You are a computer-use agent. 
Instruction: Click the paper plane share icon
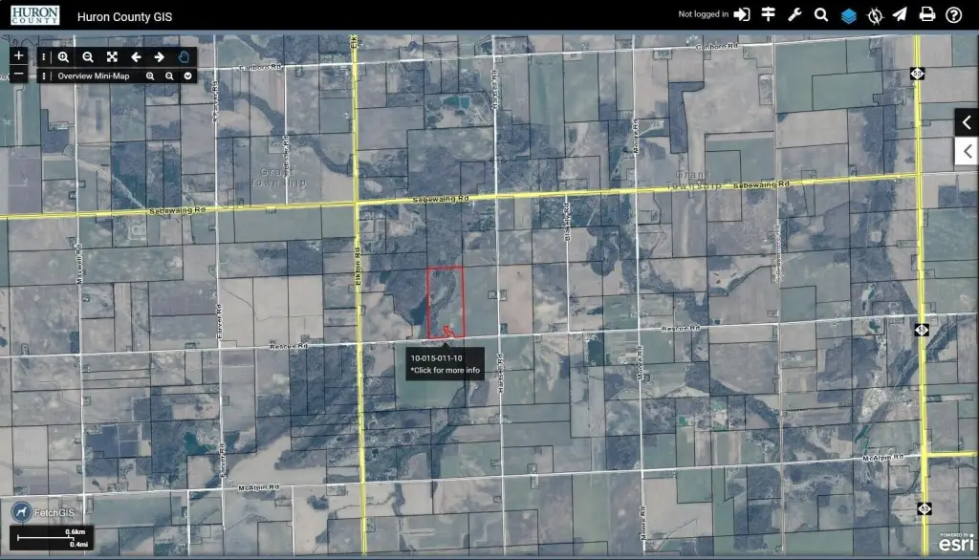click(900, 14)
